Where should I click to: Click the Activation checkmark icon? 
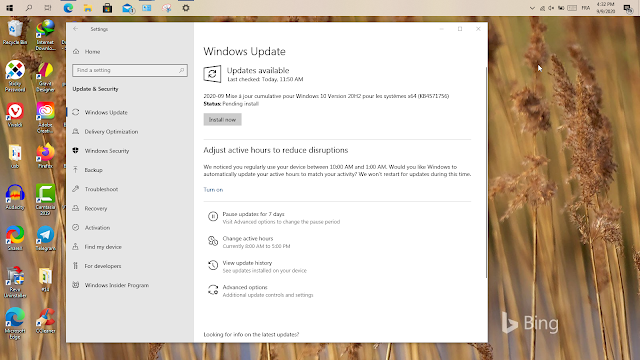coord(76,227)
